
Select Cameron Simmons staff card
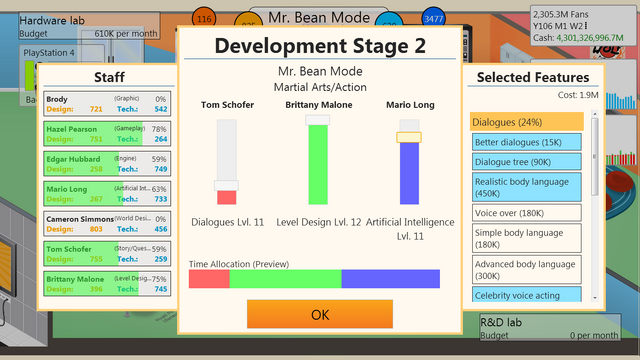(107, 224)
